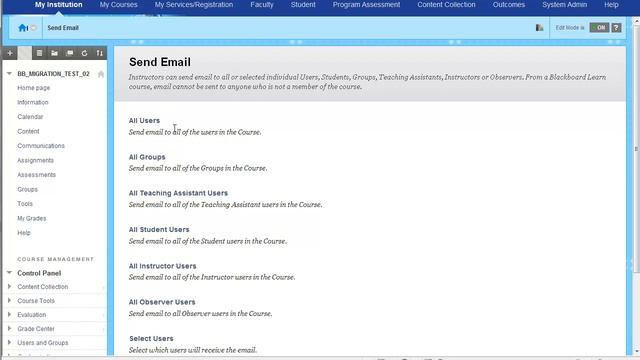Open the My Institution tab
Viewport: 640px width, 360px height.
point(58,5)
